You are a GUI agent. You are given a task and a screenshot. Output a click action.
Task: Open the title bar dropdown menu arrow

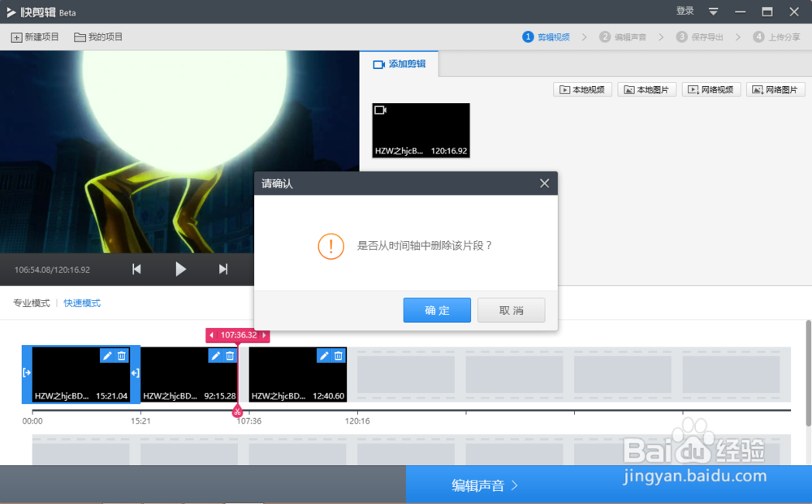pos(713,11)
